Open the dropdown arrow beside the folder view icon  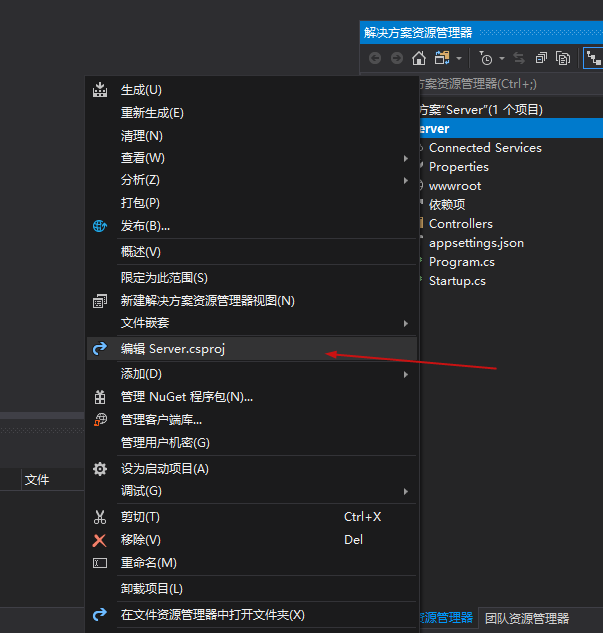(459, 59)
